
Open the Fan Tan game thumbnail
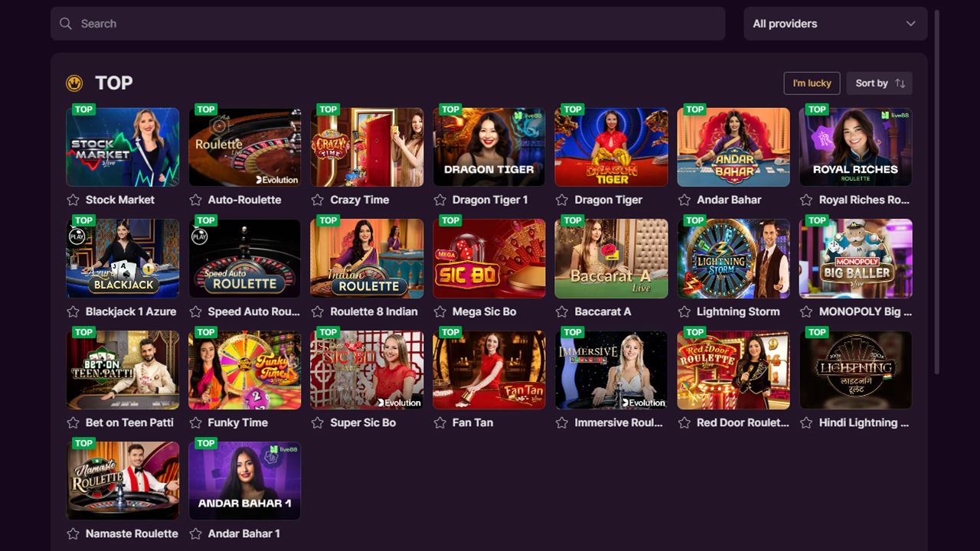[x=489, y=370]
